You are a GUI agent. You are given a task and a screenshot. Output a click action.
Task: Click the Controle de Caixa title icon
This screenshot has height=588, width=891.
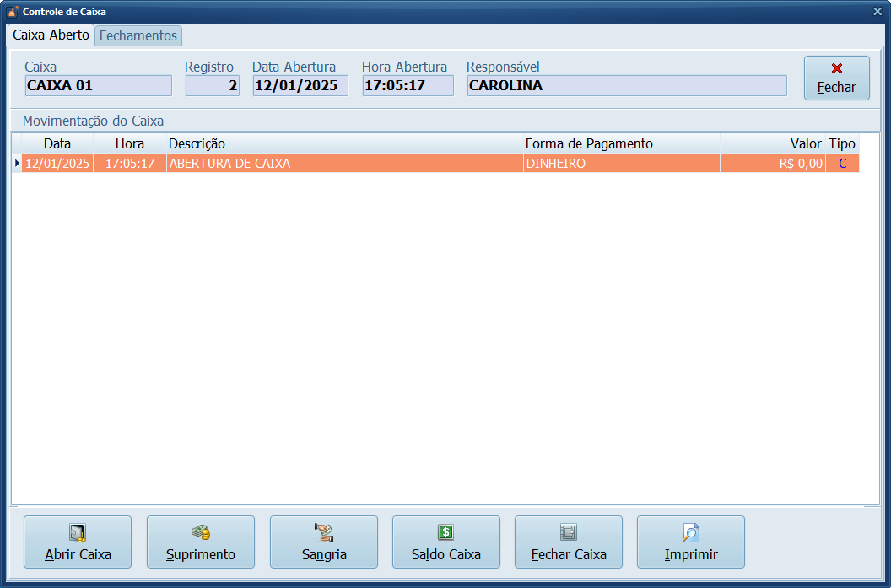click(x=13, y=12)
